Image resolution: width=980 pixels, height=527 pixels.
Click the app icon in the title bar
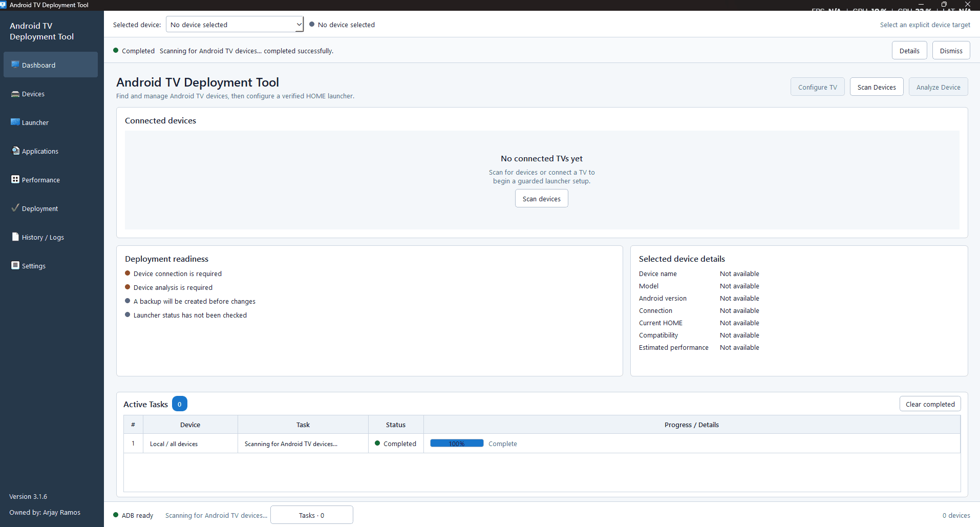point(4,5)
